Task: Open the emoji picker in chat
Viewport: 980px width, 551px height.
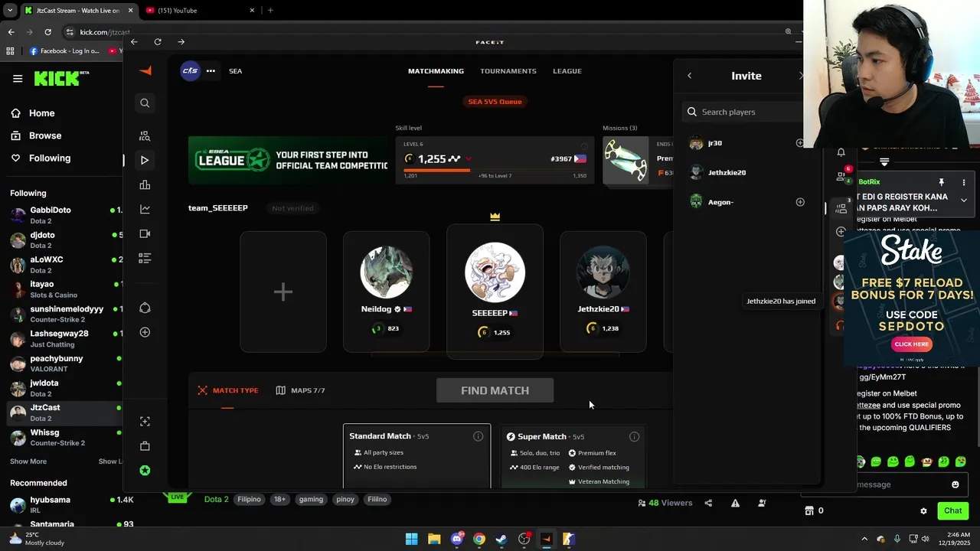Action: (955, 484)
